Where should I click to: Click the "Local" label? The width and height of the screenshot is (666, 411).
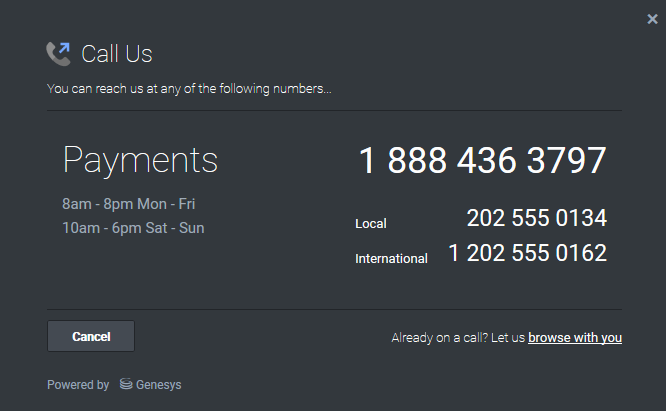(x=370, y=224)
